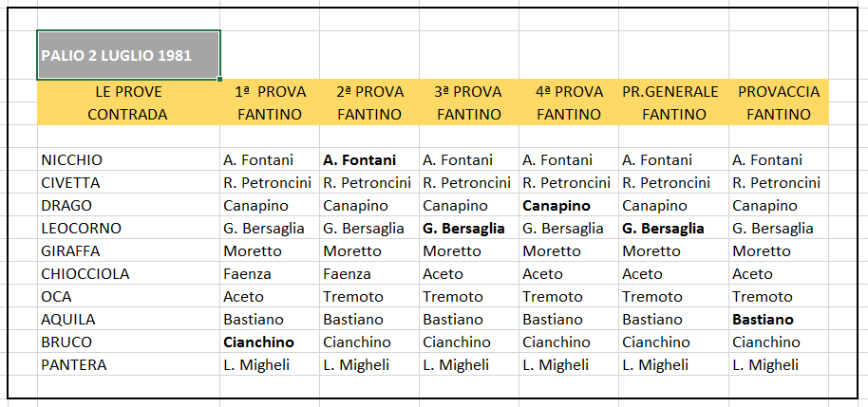
Task: Select the bold Bastiano cell in PROVACCIA
Action: (x=779, y=319)
